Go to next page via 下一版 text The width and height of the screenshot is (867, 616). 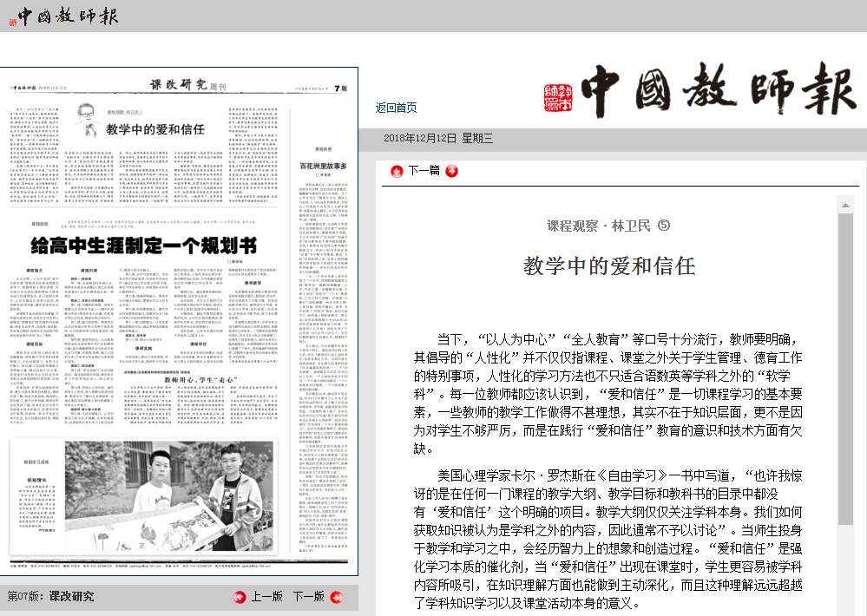point(309,597)
